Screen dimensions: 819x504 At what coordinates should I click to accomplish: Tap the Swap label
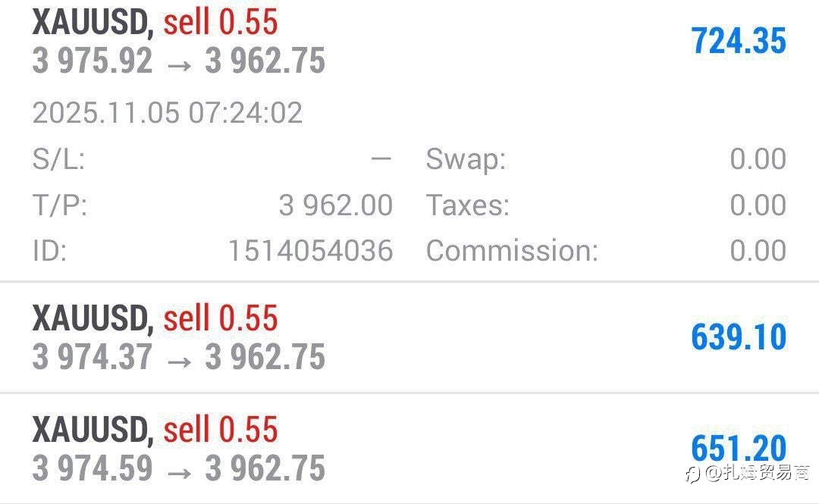pyautogui.click(x=466, y=160)
